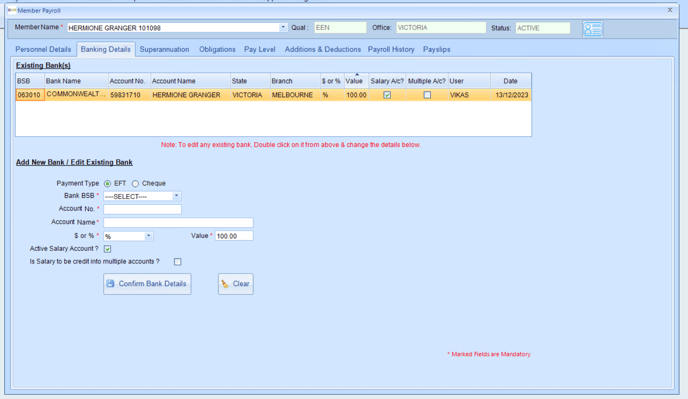Click the 13/12/2023 date cell
688x399 pixels.
pos(511,95)
